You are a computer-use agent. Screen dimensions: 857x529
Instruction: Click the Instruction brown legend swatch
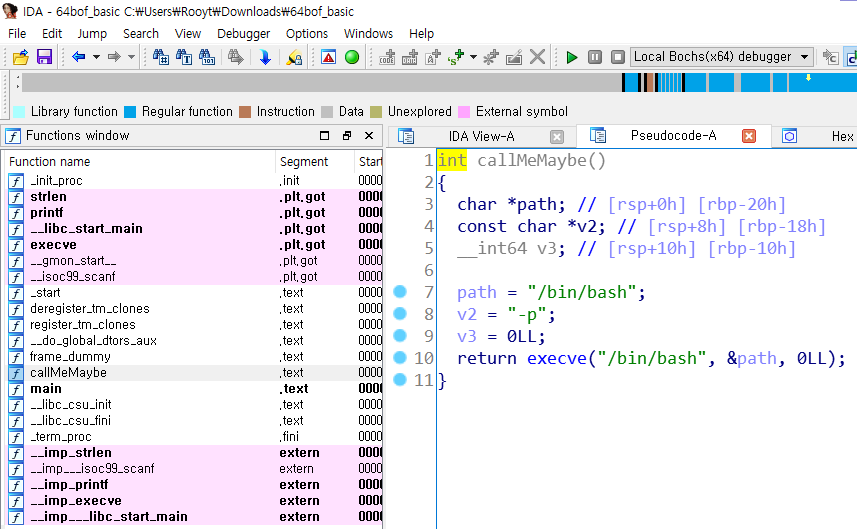coord(245,112)
